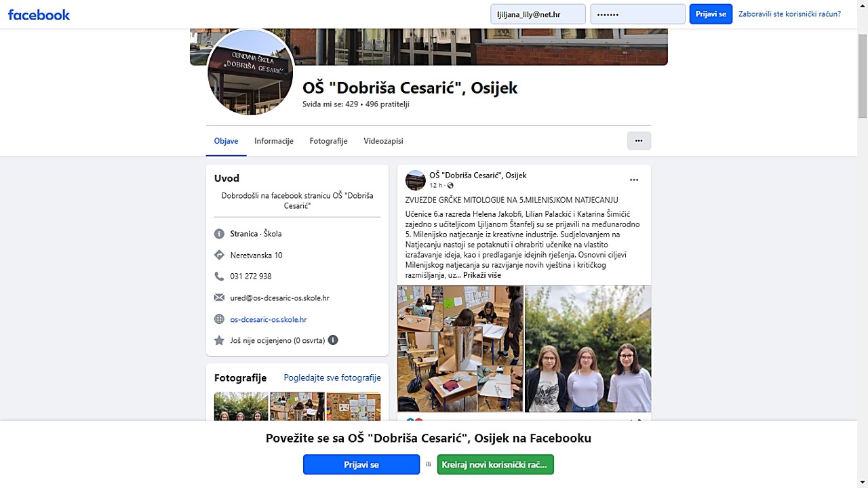Click the rating info icon after 0 osvrta
Viewport: 868px width, 488px height.
coord(333,340)
